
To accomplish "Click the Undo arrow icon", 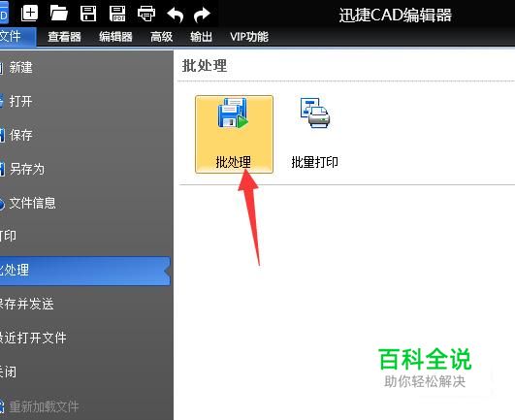I will (175, 15).
